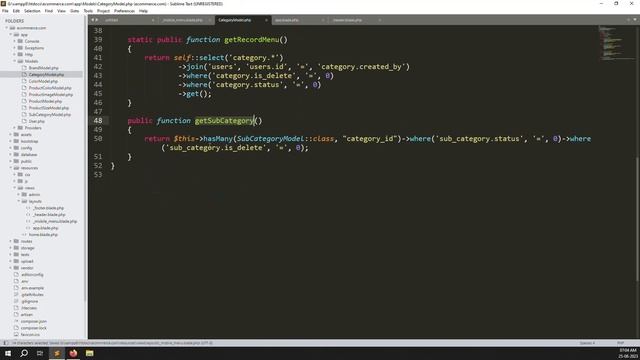Collapse the views folder
This screenshot has height=360, width=640.
[x=15, y=188]
